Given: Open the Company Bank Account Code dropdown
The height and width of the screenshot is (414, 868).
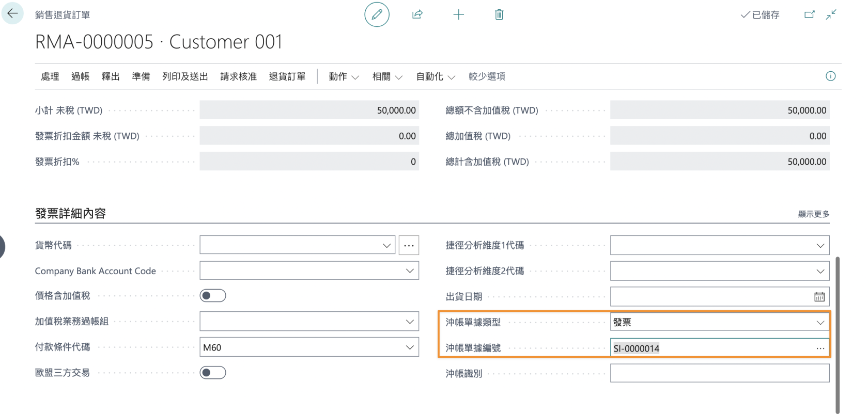Looking at the screenshot, I should [410, 271].
